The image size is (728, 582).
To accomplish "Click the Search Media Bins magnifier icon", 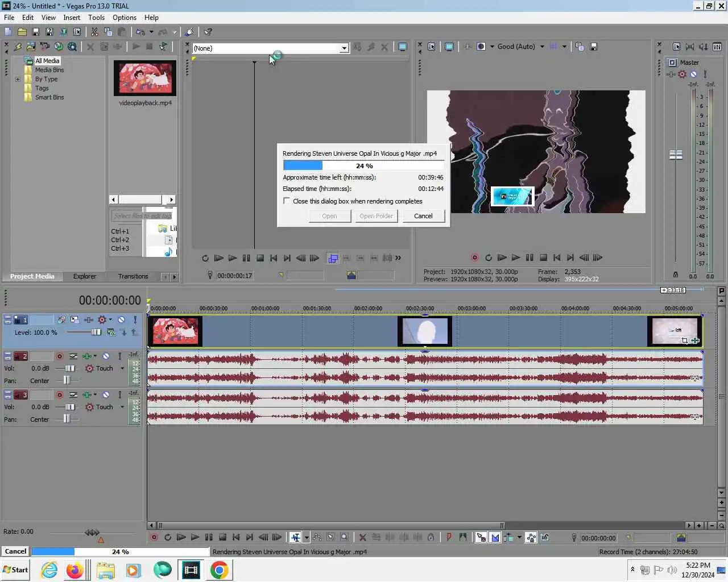I will tap(72, 47).
